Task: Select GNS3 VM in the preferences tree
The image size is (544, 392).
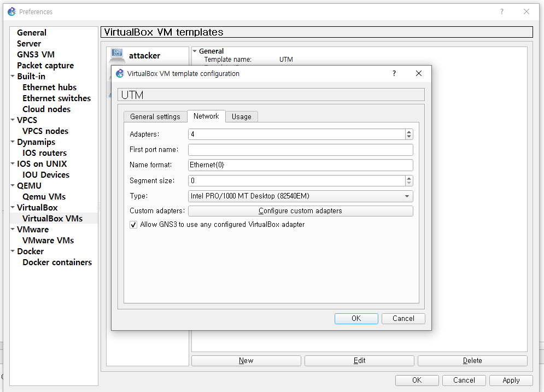Action: [36, 55]
